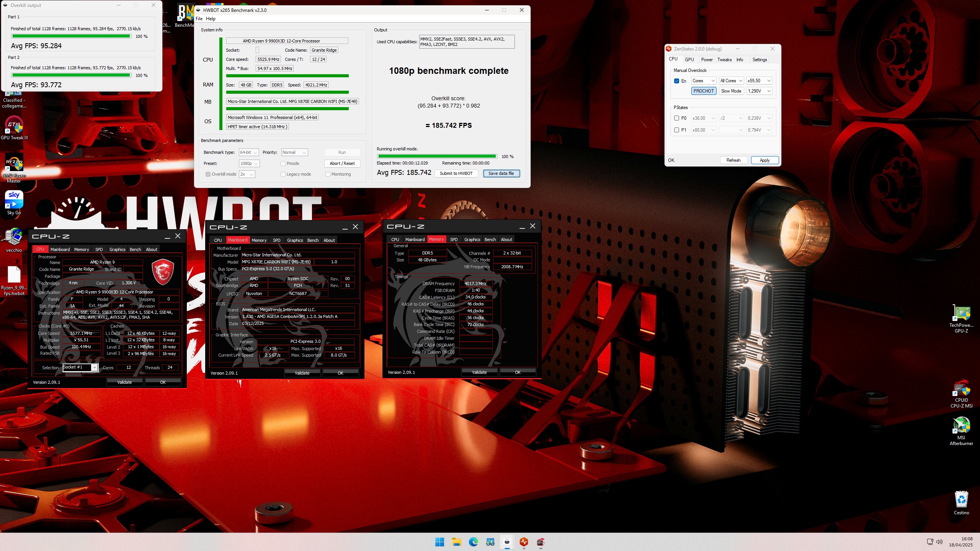The image size is (980, 551).
Task: Open the Priority Normal dropdown
Action: [294, 152]
